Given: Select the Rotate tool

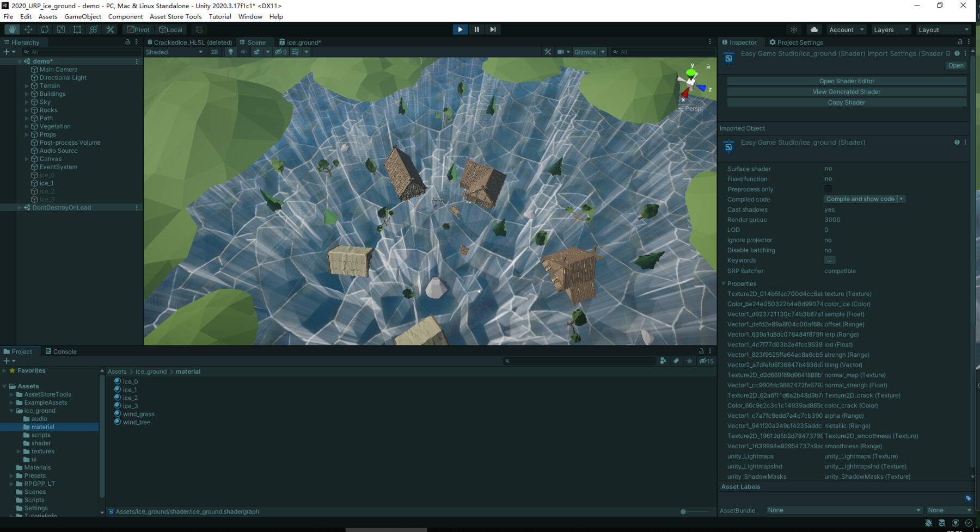Looking at the screenshot, I should (x=45, y=29).
